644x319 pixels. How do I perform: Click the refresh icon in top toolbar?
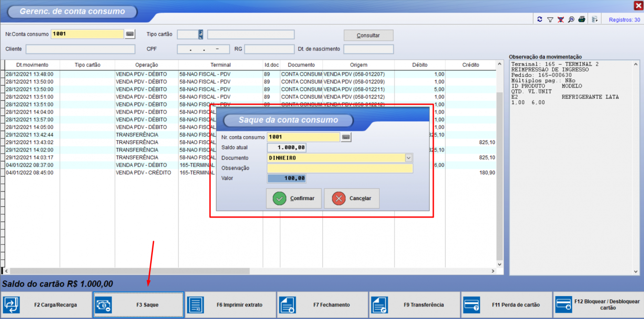coord(540,20)
